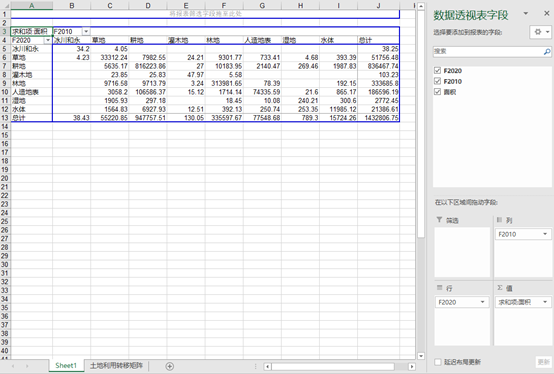Open the field pane options arrow beside title
Screen dimensions: 554x374
tap(526, 13)
